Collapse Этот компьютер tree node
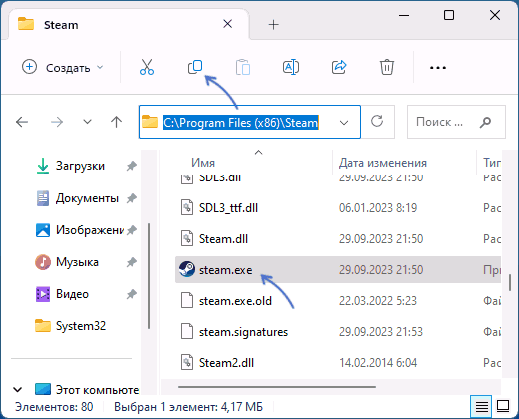 click(x=17, y=389)
